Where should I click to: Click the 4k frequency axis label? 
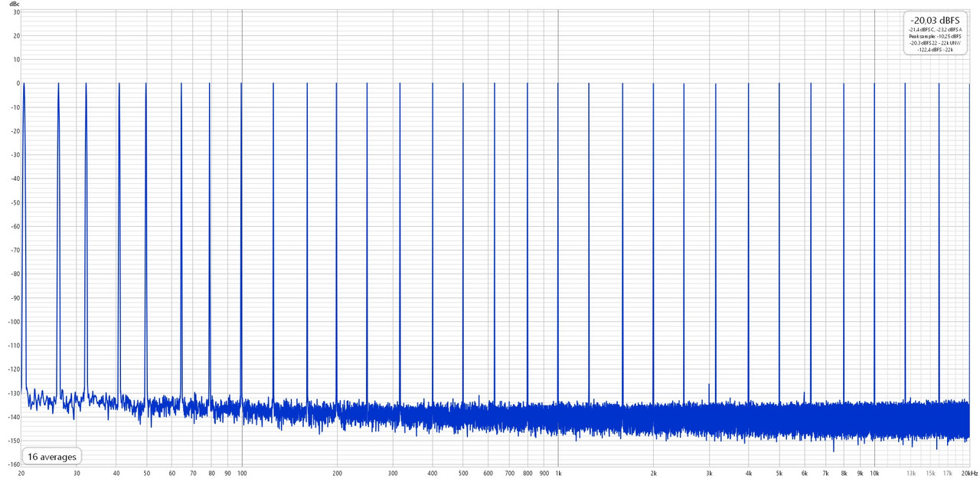(x=749, y=474)
